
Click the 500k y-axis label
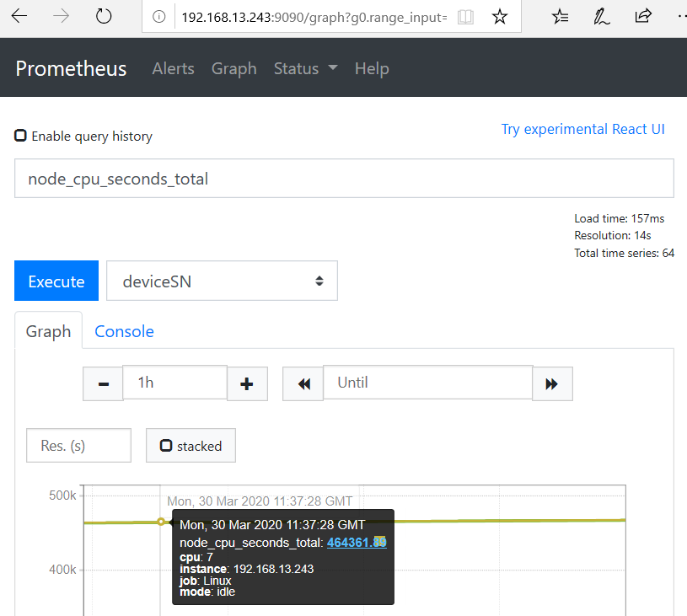coord(62,495)
